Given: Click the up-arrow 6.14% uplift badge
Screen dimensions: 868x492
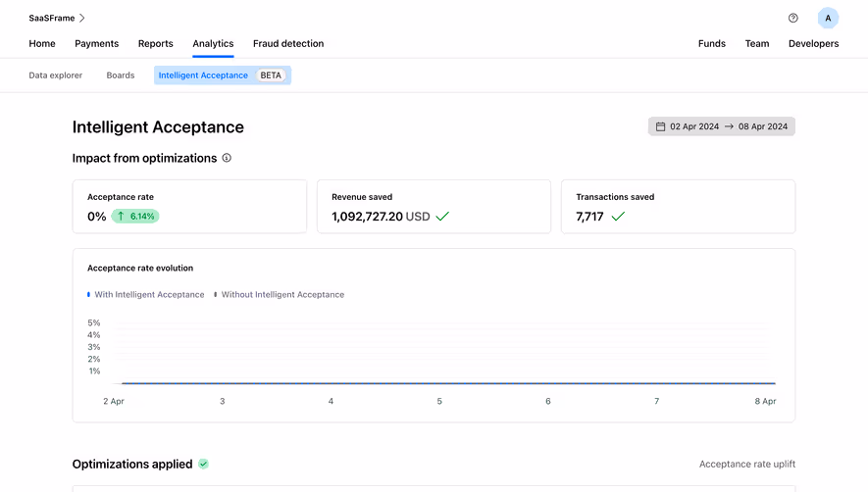Looking at the screenshot, I should point(135,217).
